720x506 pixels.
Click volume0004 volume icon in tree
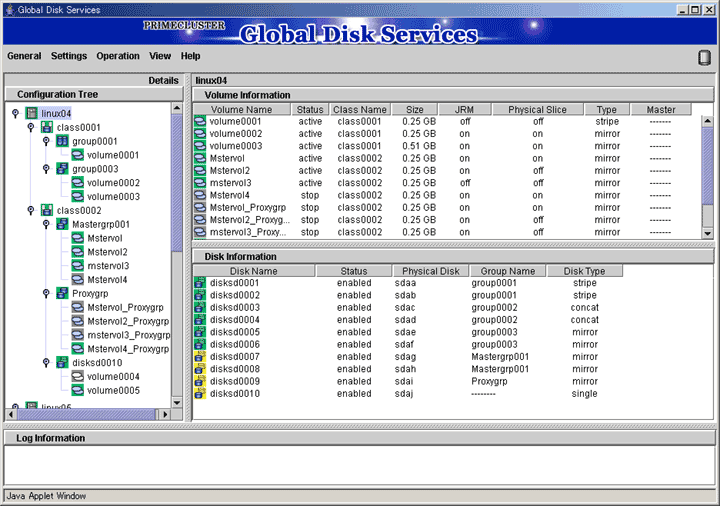coord(78,376)
